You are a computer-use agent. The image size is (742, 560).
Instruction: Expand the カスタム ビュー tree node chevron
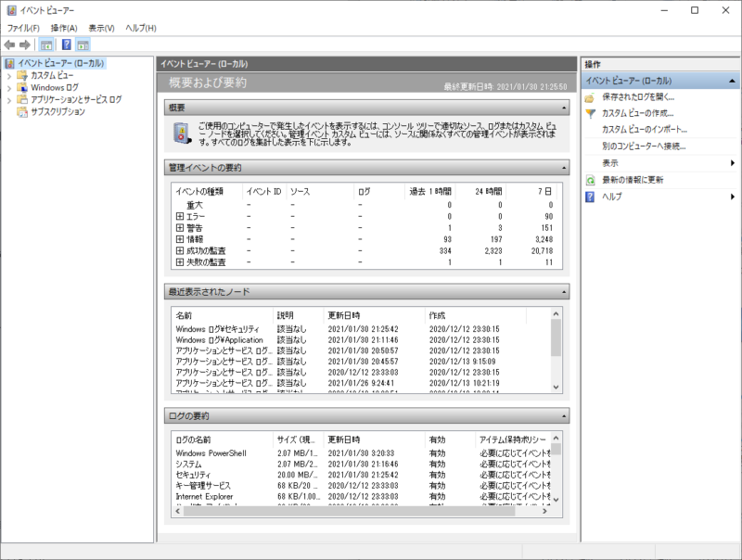9,76
